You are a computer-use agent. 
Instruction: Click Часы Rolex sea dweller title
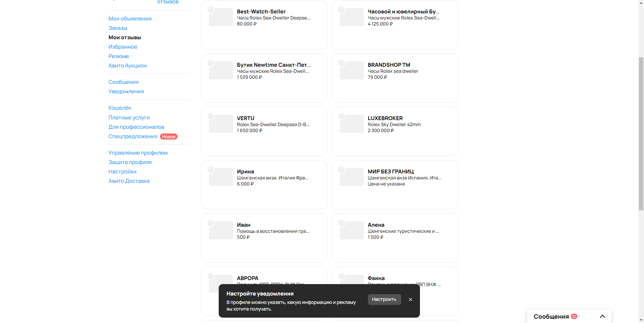pyautogui.click(x=393, y=71)
